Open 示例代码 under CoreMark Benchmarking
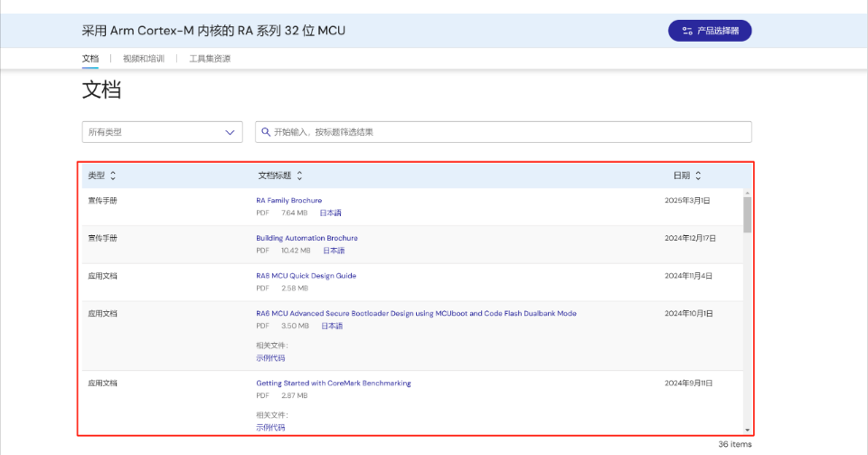This screenshot has width=868, height=455. coord(270,427)
